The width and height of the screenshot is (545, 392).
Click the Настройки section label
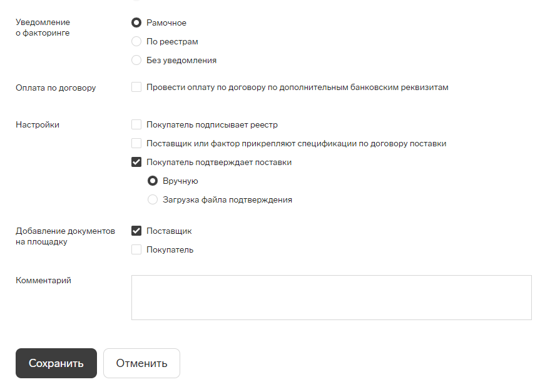[38, 124]
